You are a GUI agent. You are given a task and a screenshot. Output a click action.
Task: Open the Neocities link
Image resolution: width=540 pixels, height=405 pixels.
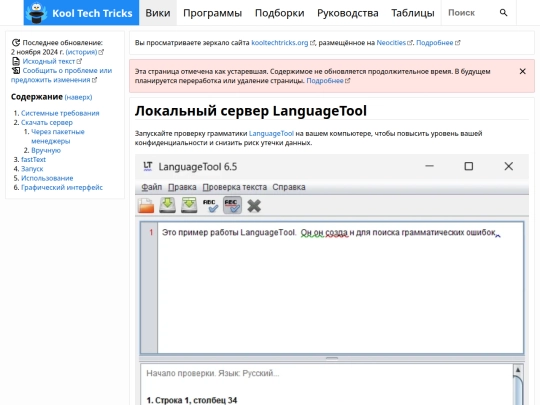click(x=391, y=43)
